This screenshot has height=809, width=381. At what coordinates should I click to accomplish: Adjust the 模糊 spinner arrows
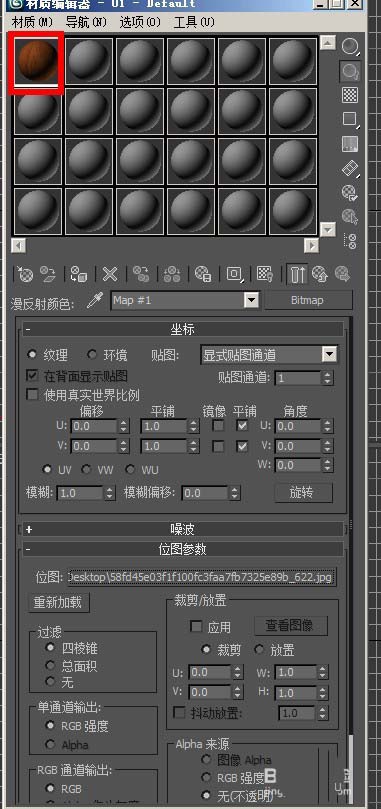(x=109, y=493)
